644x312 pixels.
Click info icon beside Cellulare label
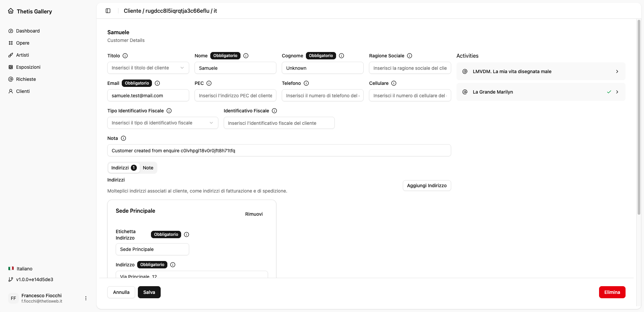394,83
